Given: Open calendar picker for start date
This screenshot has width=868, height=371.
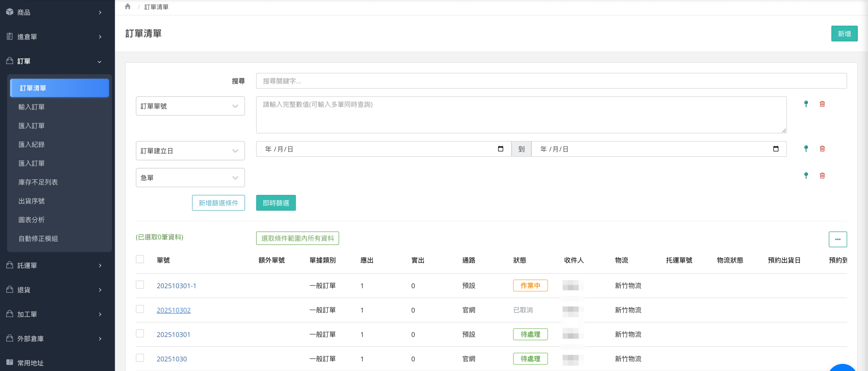Looking at the screenshot, I should [x=500, y=149].
